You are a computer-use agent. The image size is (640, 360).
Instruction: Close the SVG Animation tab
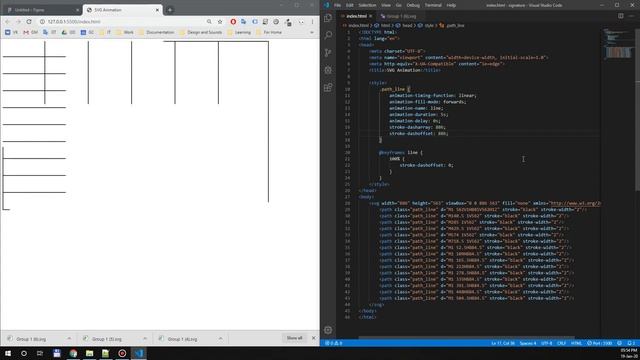pyautogui.click(x=157, y=10)
